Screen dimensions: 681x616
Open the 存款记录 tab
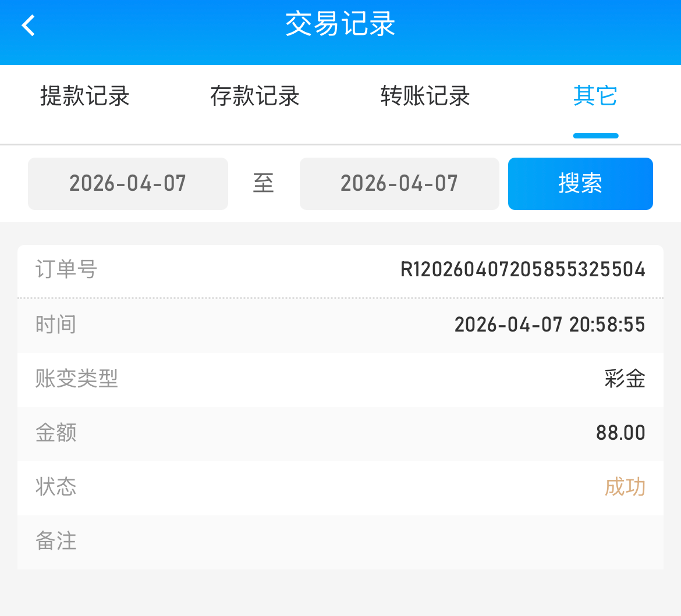point(255,96)
